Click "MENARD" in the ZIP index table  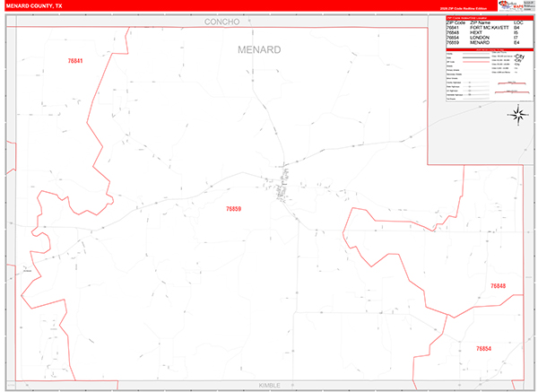tap(480, 42)
